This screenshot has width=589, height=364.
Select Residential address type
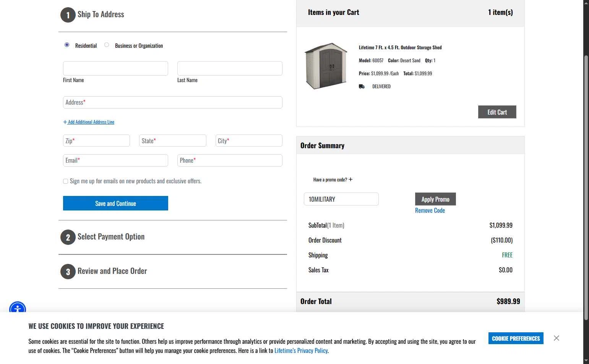pos(67,45)
